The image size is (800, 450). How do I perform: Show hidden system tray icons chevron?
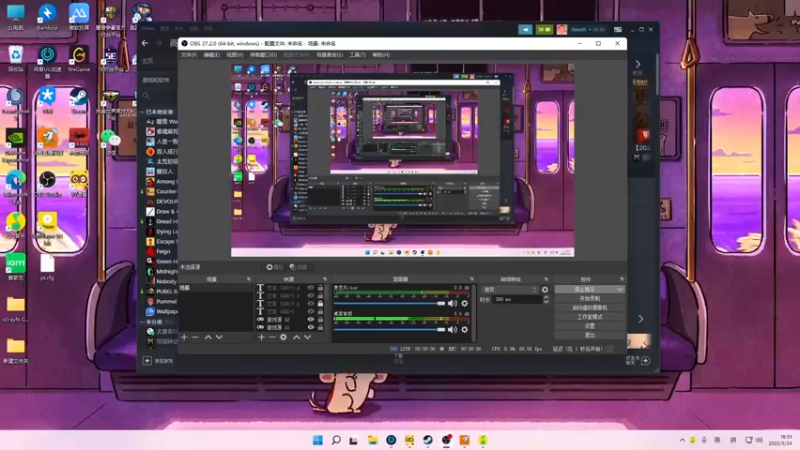click(682, 440)
